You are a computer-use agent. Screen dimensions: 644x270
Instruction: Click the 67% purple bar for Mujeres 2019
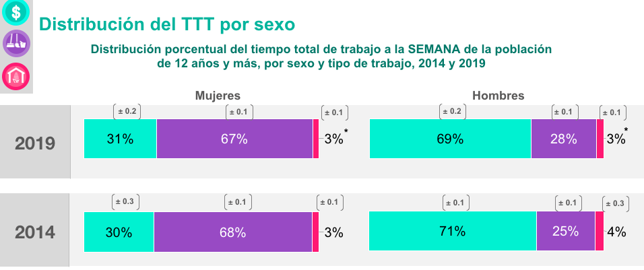(234, 139)
